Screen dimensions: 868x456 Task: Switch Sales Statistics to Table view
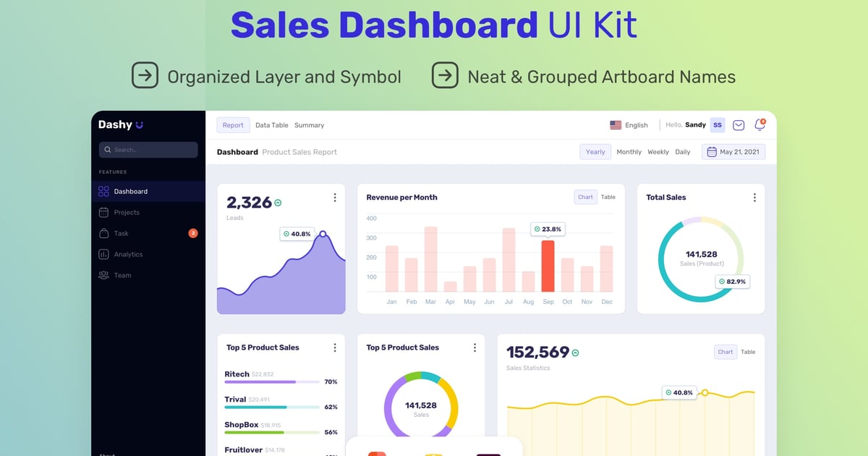748,352
